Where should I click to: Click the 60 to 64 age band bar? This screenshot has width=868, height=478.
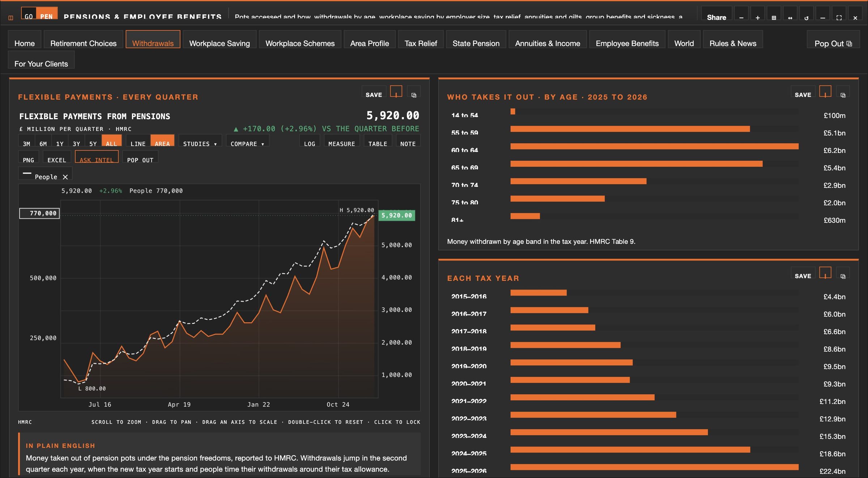[x=654, y=146]
